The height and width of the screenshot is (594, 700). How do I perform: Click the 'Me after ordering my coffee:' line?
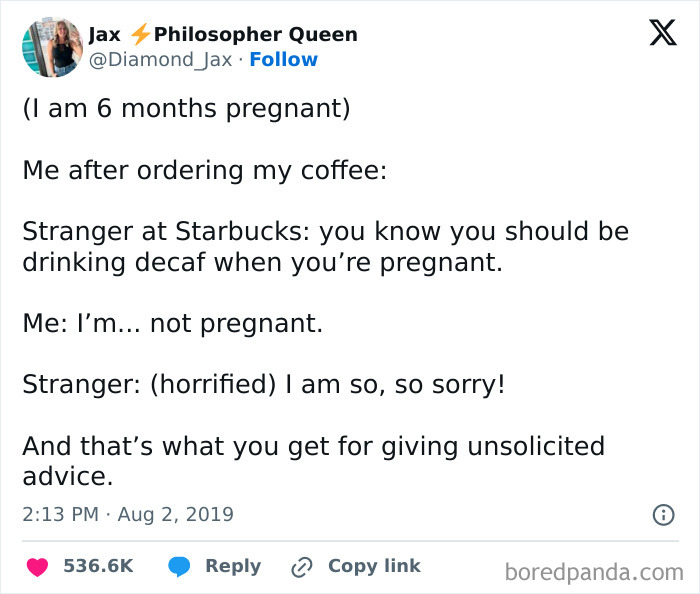tap(205, 170)
